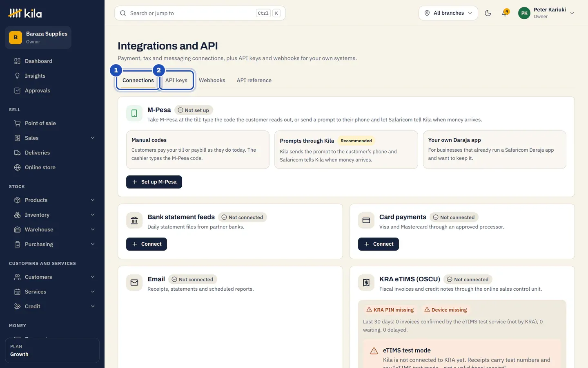Select the Prompts through Kila card
Screen dimensions: 588x368
click(x=346, y=150)
